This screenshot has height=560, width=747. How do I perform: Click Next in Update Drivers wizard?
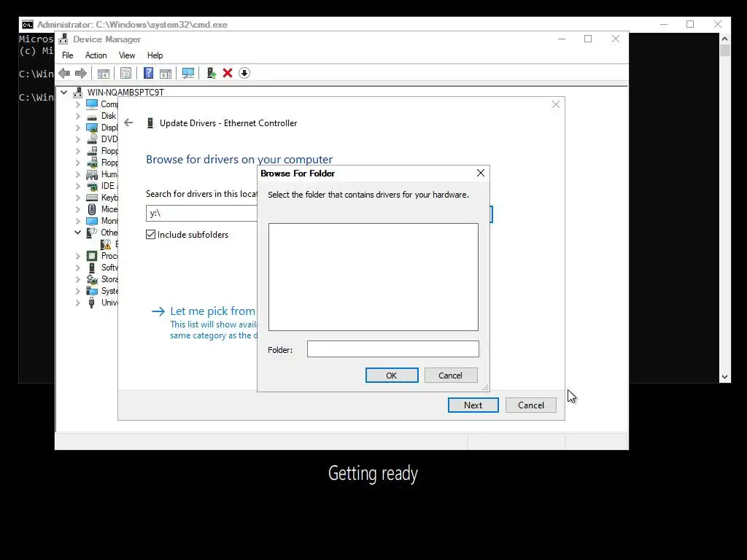(473, 405)
